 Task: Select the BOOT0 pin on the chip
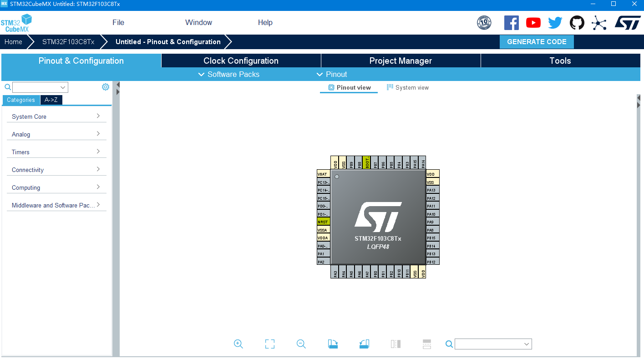(x=367, y=162)
